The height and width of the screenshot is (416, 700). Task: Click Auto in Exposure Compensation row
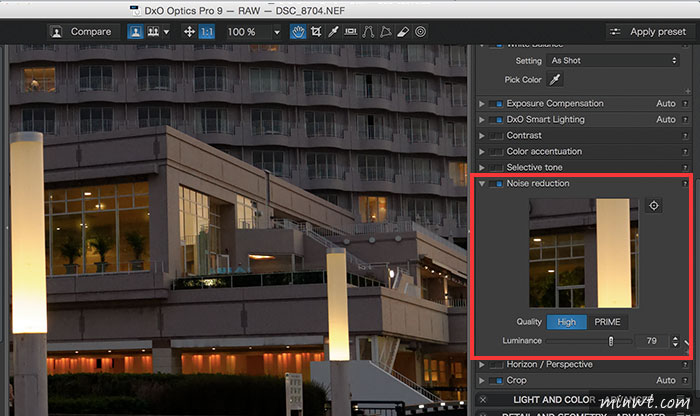click(666, 104)
